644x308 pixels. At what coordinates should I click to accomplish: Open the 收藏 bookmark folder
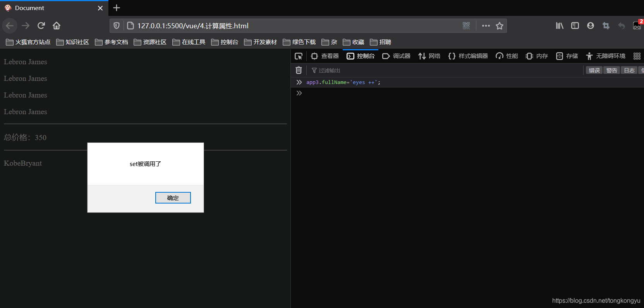(354, 42)
